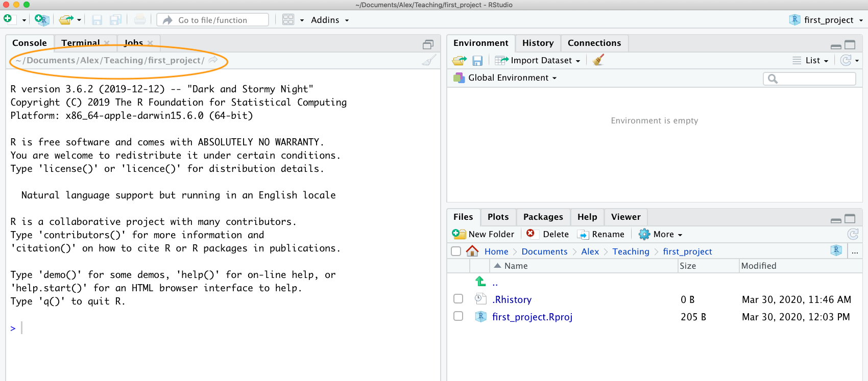The height and width of the screenshot is (381, 868).
Task: Load workspace using Environment open-folder icon
Action: click(x=460, y=61)
